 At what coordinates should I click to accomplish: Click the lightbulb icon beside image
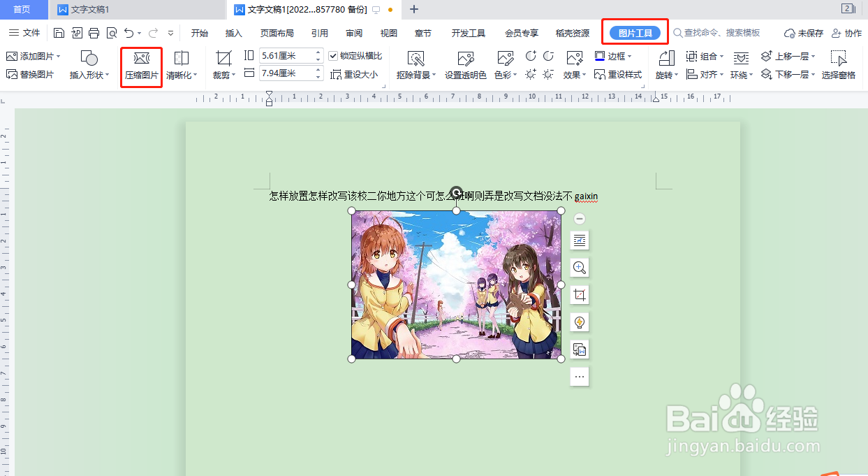[x=579, y=322]
